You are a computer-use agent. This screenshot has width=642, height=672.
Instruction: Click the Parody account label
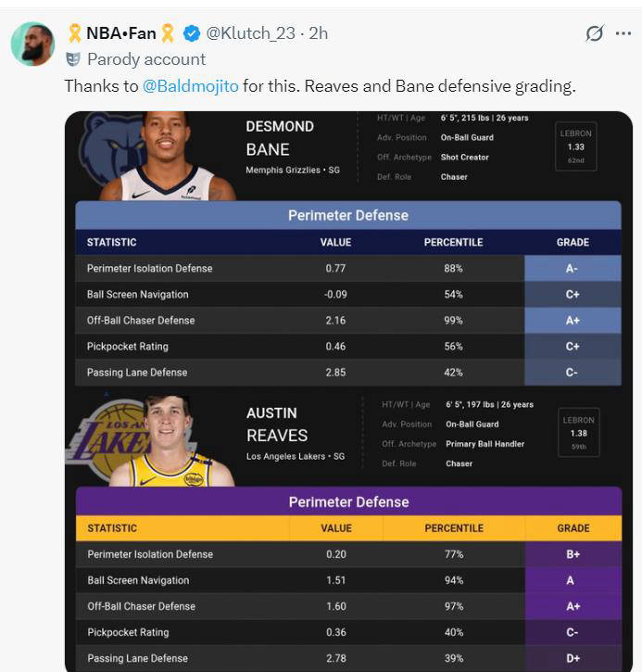[146, 59]
